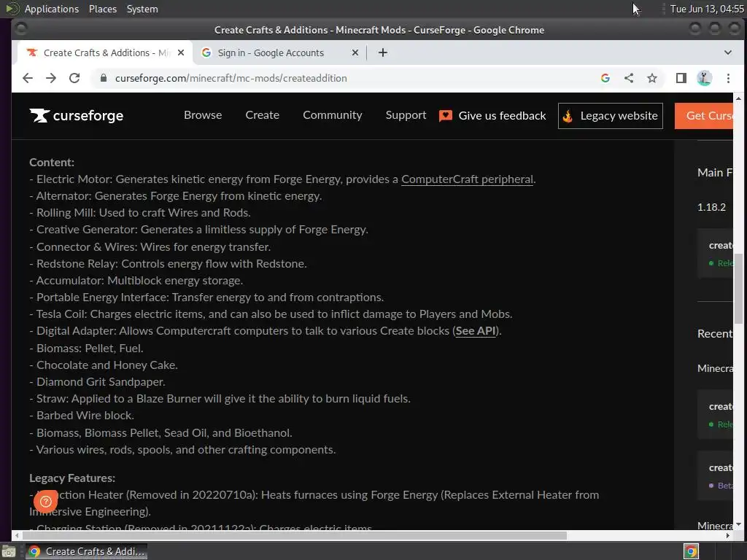
Task: Click the padlock site info icon
Action: [104, 77]
